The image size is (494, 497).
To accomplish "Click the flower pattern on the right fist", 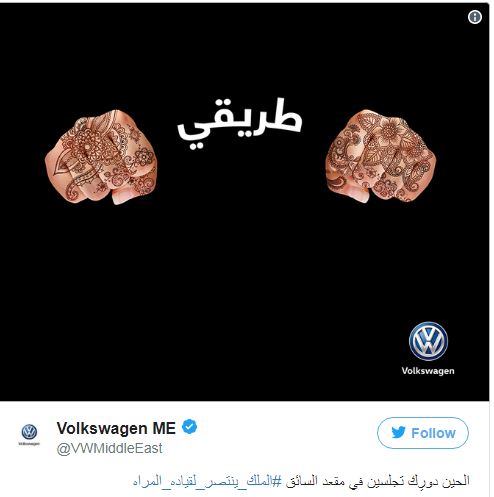I will click(x=390, y=129).
